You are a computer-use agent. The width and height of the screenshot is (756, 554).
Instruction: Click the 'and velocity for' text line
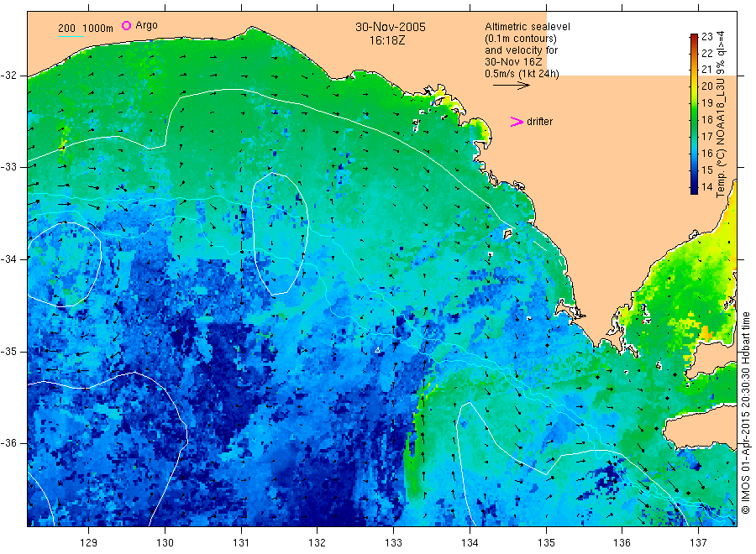click(521, 50)
